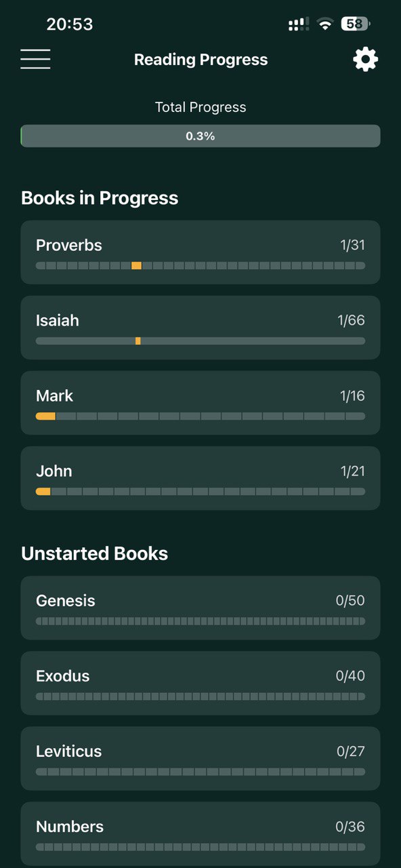Tap the completed chapter marker in John's bar
The width and height of the screenshot is (401, 868).
pos(43,491)
